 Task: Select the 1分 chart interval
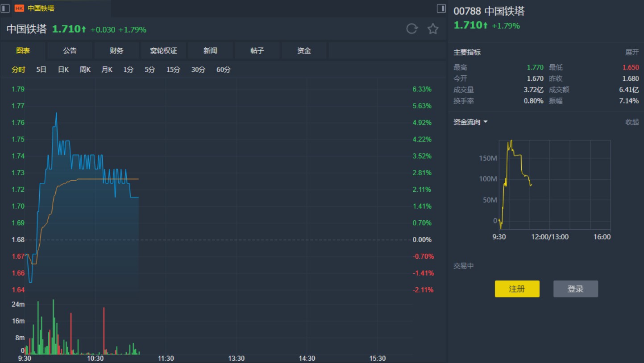(x=129, y=70)
